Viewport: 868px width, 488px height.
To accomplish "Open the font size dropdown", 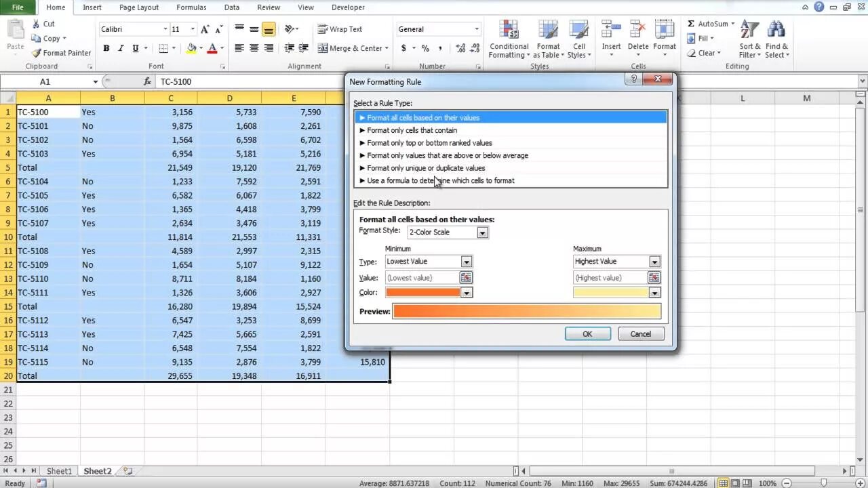I will 193,29.
